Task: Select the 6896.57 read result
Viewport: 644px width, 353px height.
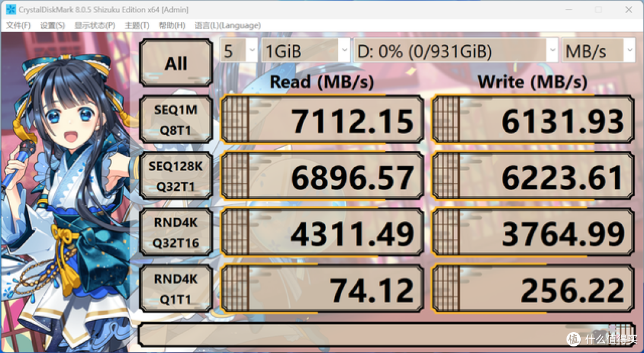Action: pos(323,175)
